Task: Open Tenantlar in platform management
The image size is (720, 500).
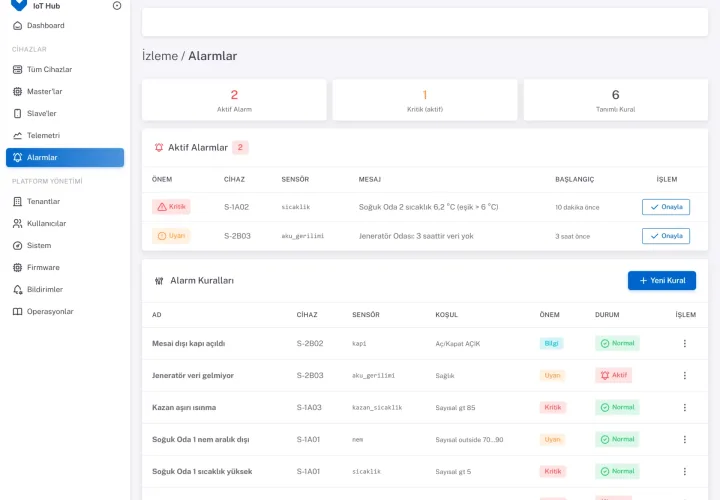Action: tap(65, 202)
